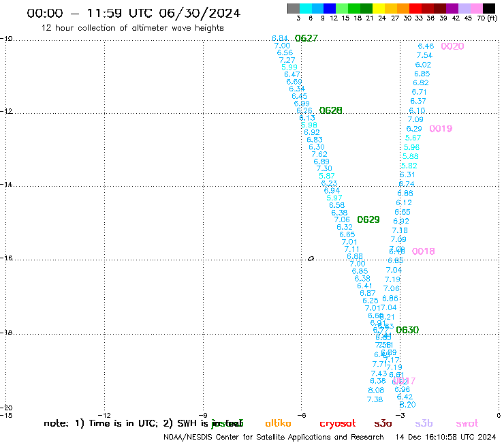Click the NOAA/NESDIS Center attribution text

coord(274,438)
